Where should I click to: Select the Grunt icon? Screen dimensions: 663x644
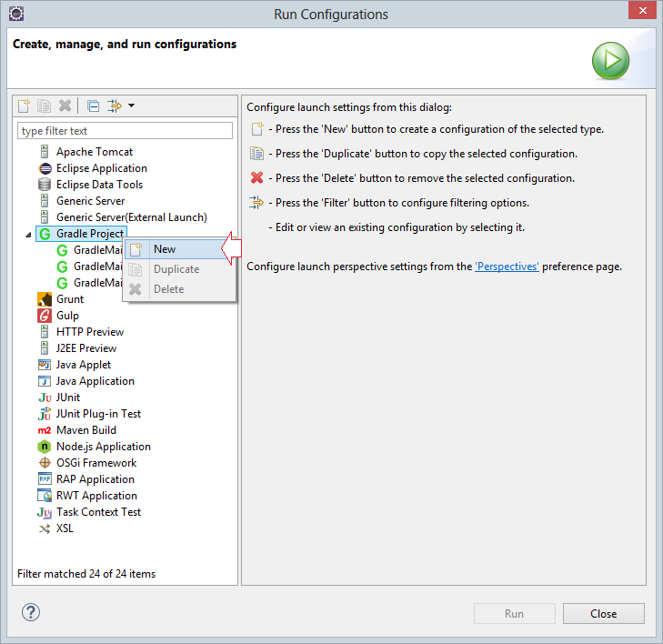tap(45, 299)
